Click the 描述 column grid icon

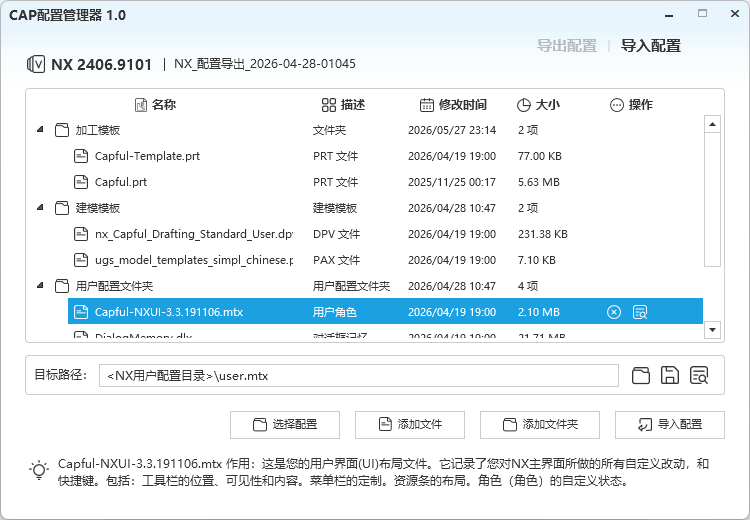tap(329, 105)
